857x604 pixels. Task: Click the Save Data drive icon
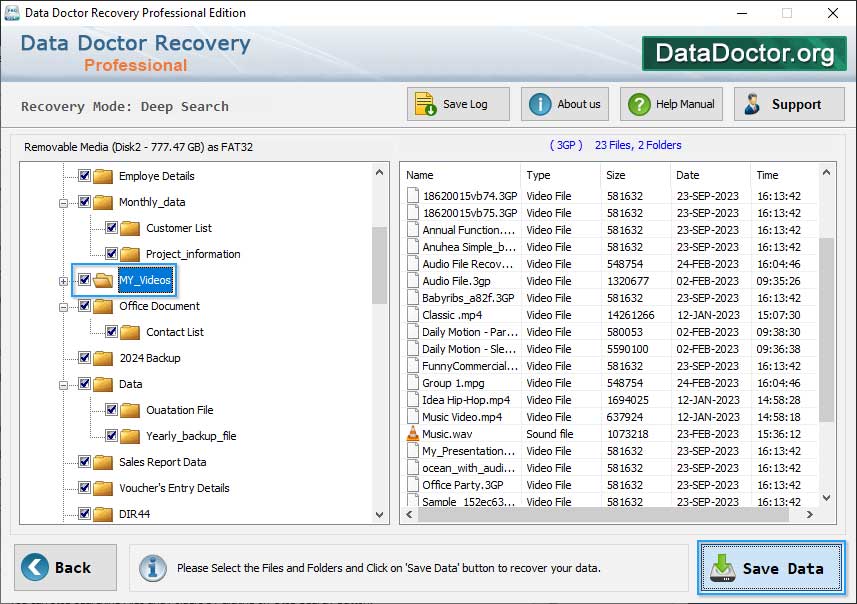pos(723,568)
